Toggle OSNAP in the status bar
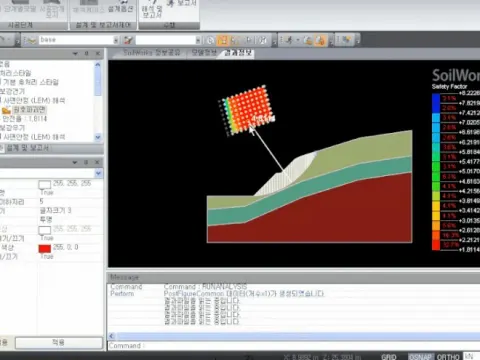The width and height of the screenshot is (480, 360). [421, 357]
